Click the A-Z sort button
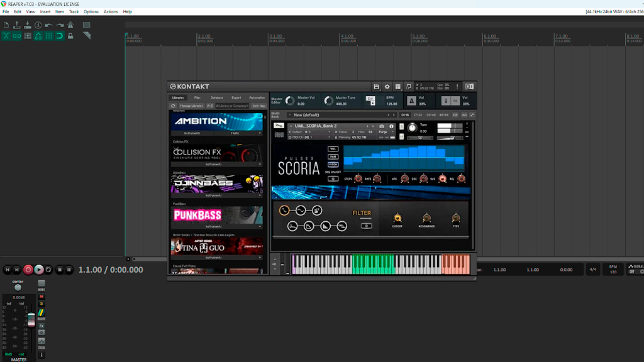The width and height of the screenshot is (644, 362). point(210,106)
